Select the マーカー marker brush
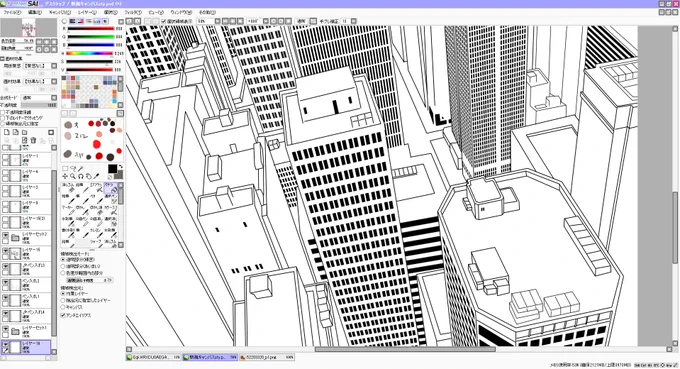 tap(68, 211)
